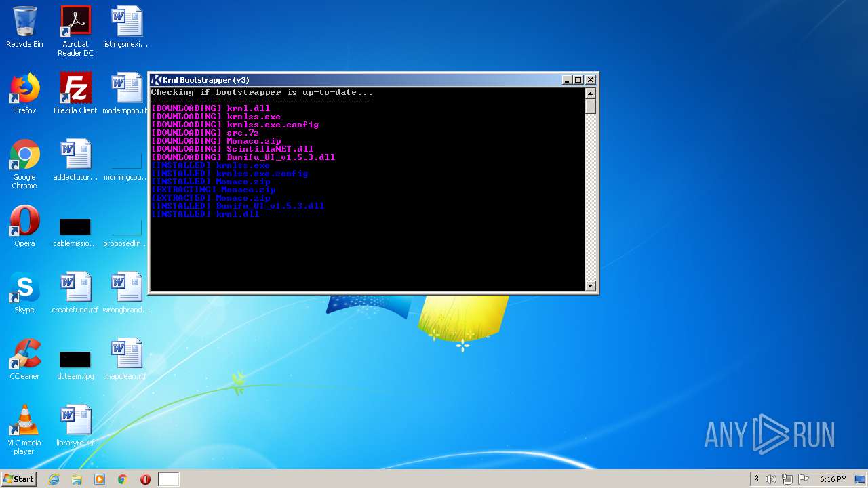Open mapclean.rtf document
The image size is (868, 488).
pos(125,359)
